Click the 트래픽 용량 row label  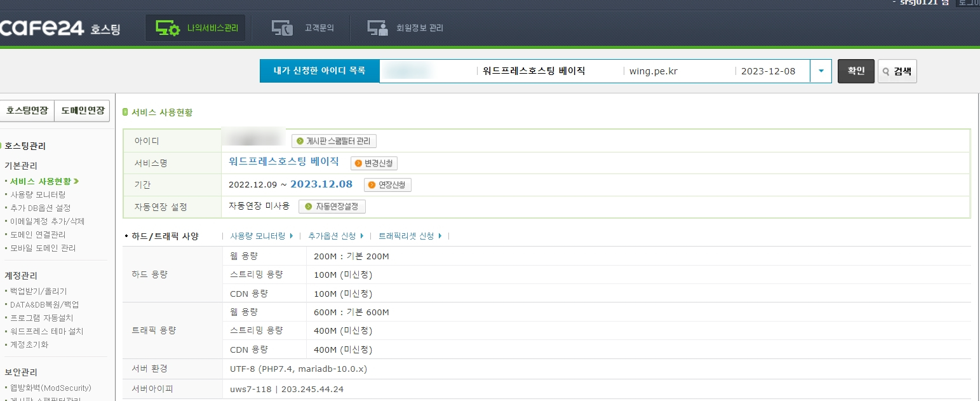[154, 330]
